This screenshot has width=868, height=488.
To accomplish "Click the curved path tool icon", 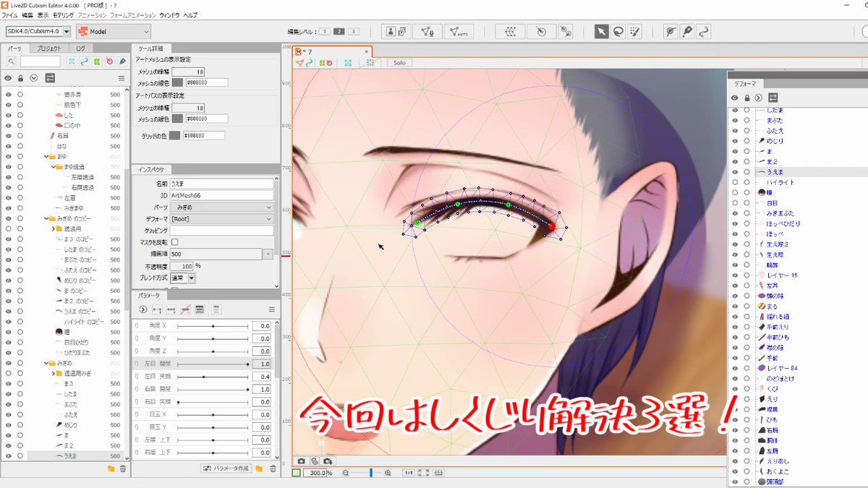I will pyautogui.click(x=704, y=32).
